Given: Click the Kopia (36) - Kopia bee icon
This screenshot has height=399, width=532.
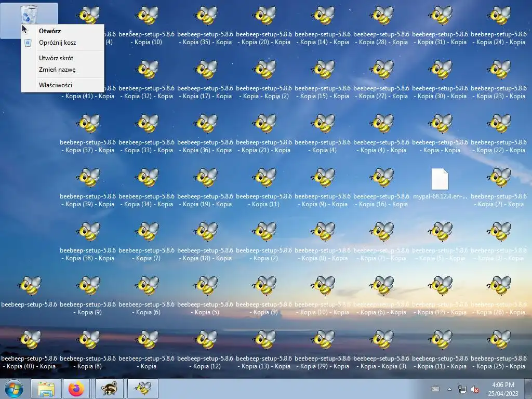Looking at the screenshot, I should click(205, 123).
